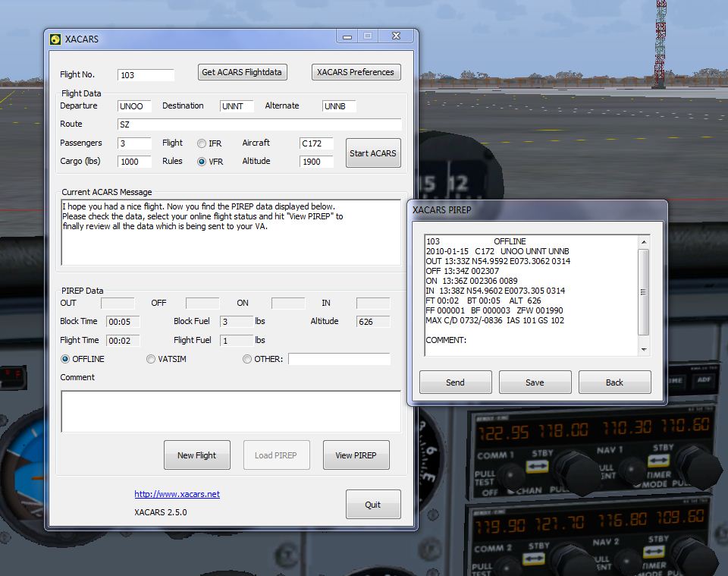
Task: Click the Block Fuel field
Action: click(x=237, y=322)
